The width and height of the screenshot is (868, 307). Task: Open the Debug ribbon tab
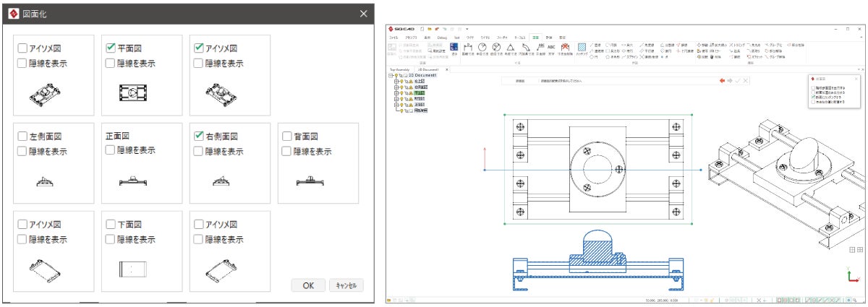click(442, 36)
